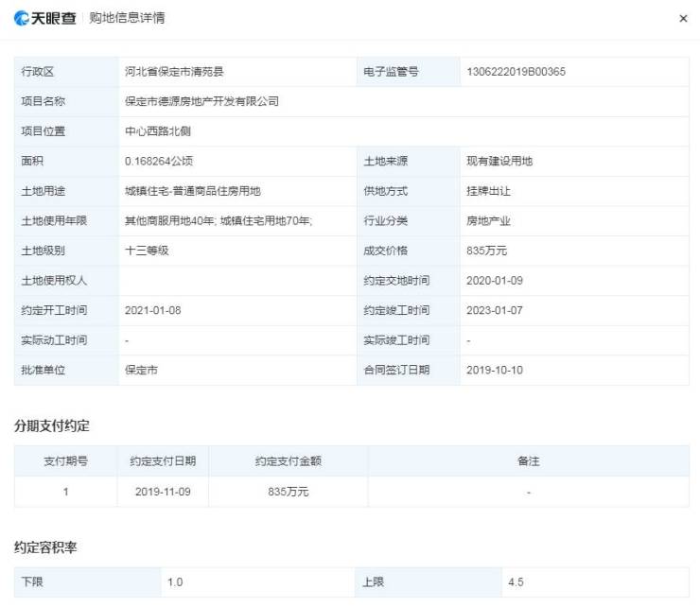The height and width of the screenshot is (607, 700).
Task: Click the 约定支付日期 column header
Action: 163,461
